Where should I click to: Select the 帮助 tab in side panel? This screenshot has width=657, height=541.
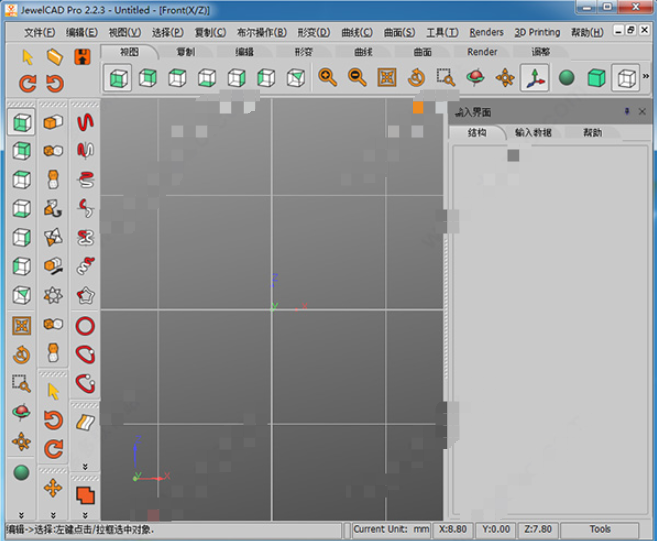pos(592,133)
